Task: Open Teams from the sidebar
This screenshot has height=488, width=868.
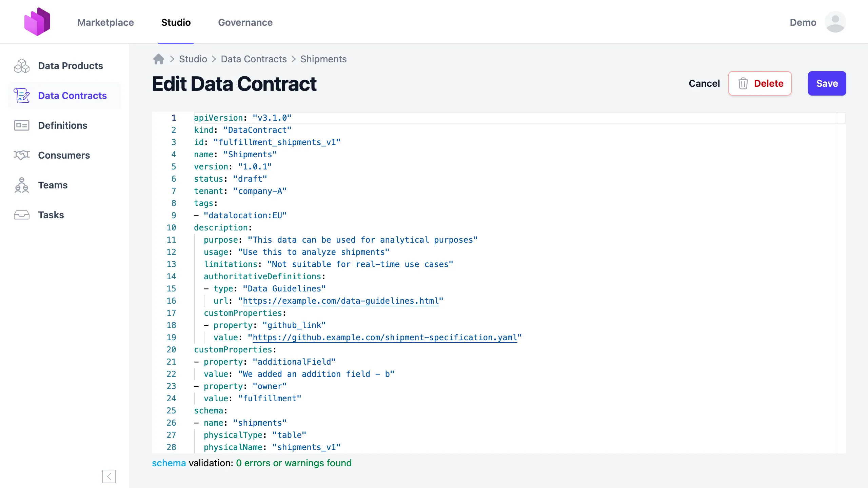Action: click(53, 185)
